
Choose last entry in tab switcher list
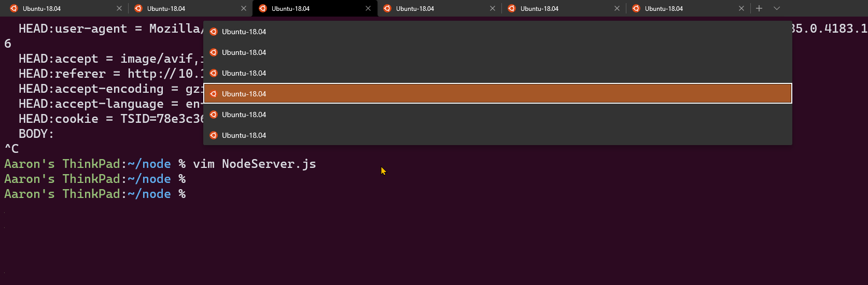point(498,135)
